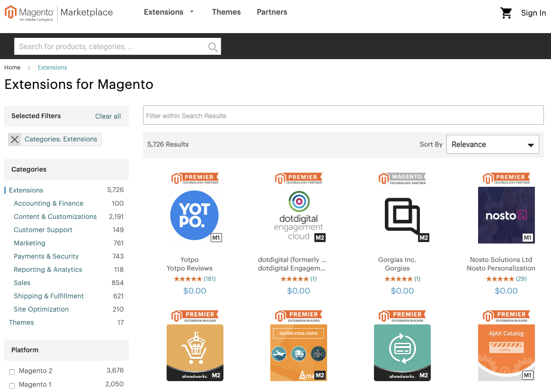Open the Themes menu item

[226, 12]
